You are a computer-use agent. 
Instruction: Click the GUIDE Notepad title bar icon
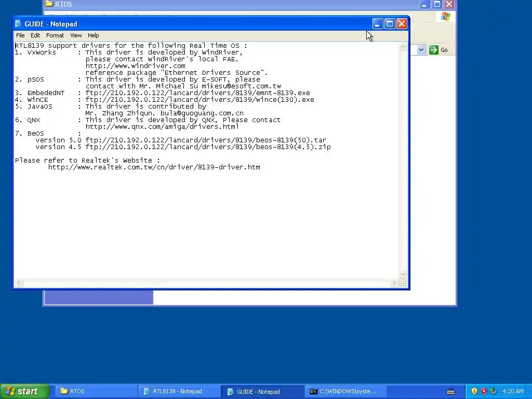18,24
